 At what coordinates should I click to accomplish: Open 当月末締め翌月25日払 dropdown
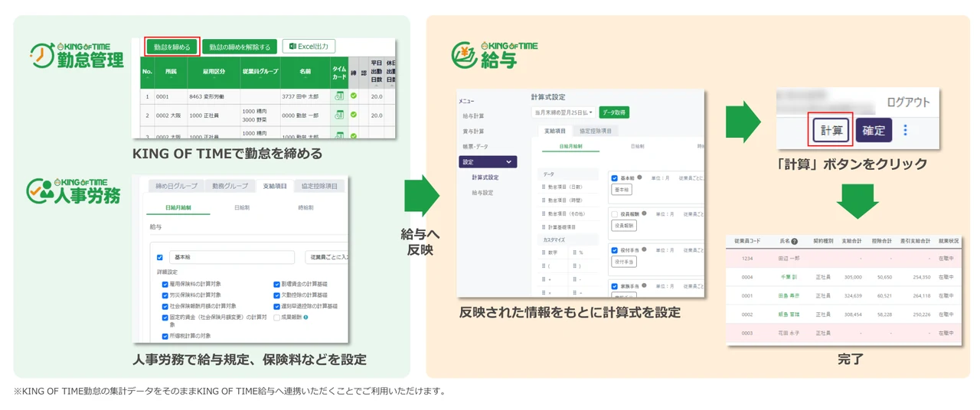tap(563, 112)
